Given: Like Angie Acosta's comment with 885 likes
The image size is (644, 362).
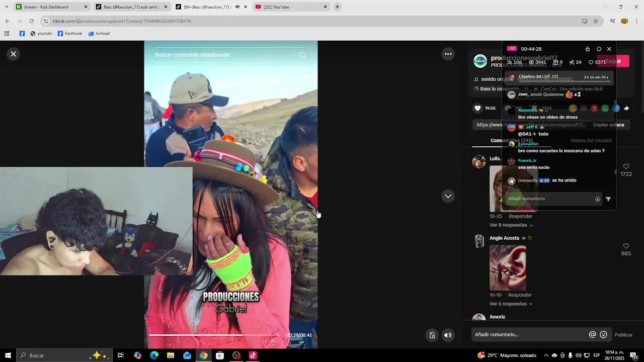Looking at the screenshot, I should point(626,246).
